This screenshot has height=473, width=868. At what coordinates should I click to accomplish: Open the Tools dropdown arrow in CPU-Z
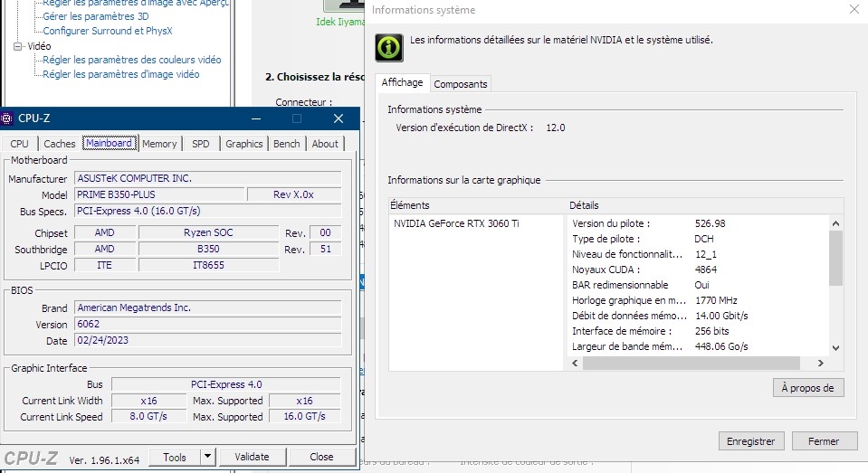point(208,457)
